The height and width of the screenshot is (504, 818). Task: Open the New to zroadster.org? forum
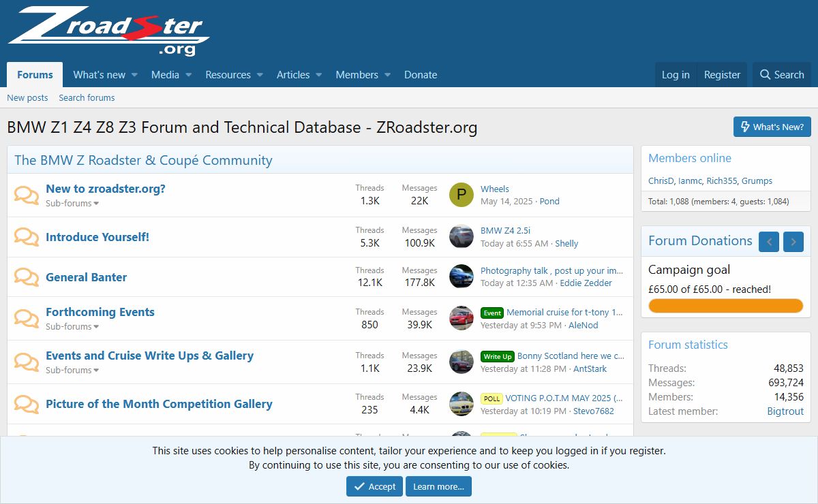pos(106,189)
